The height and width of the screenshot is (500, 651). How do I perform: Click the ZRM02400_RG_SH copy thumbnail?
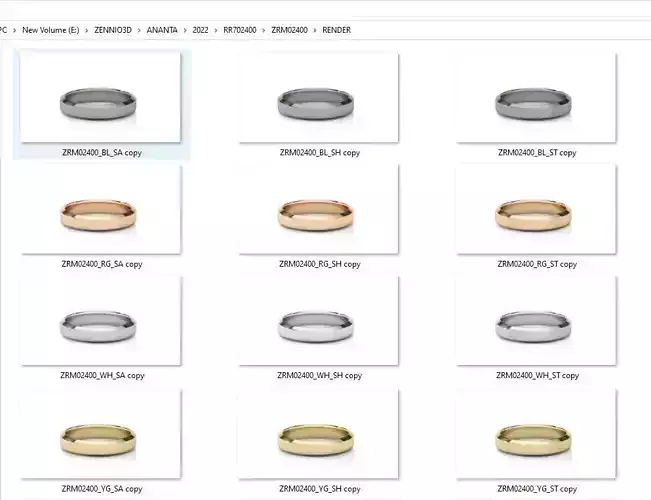[318, 209]
